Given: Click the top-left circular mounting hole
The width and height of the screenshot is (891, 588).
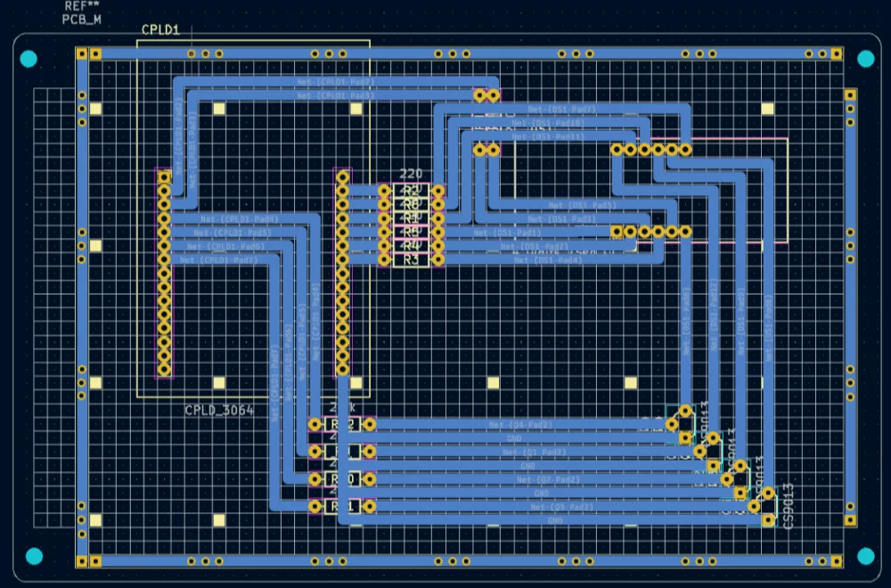Looking at the screenshot, I should (x=29, y=60).
